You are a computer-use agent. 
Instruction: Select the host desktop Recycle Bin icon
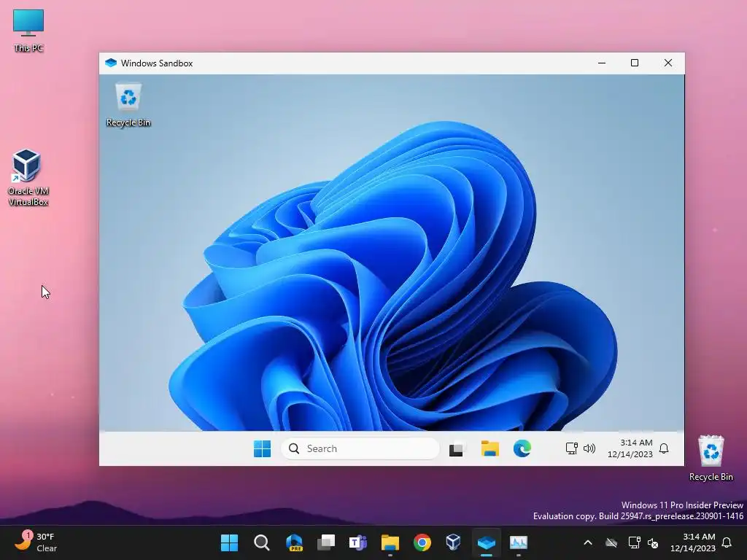711,458
